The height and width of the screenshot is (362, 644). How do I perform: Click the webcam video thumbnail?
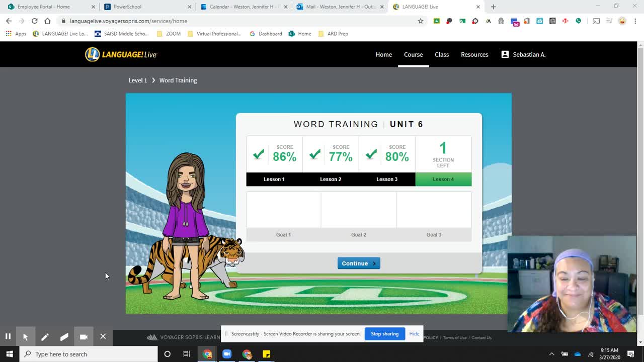pos(572,284)
